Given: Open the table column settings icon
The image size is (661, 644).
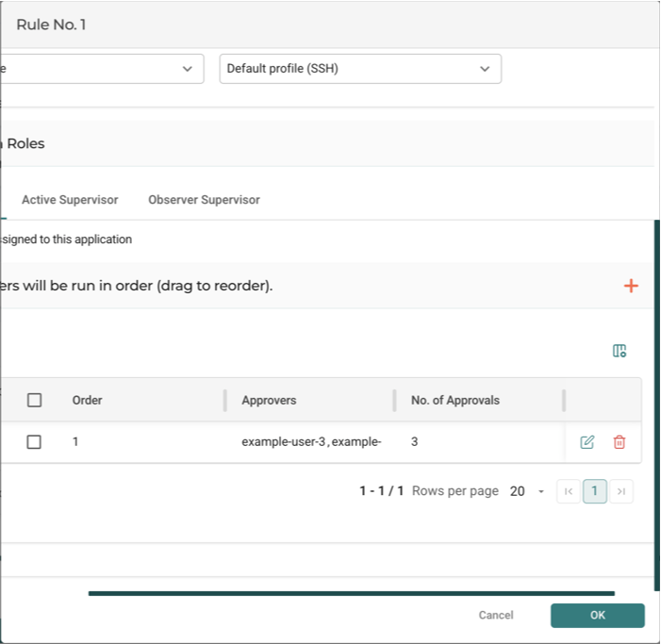Looking at the screenshot, I should (620, 351).
